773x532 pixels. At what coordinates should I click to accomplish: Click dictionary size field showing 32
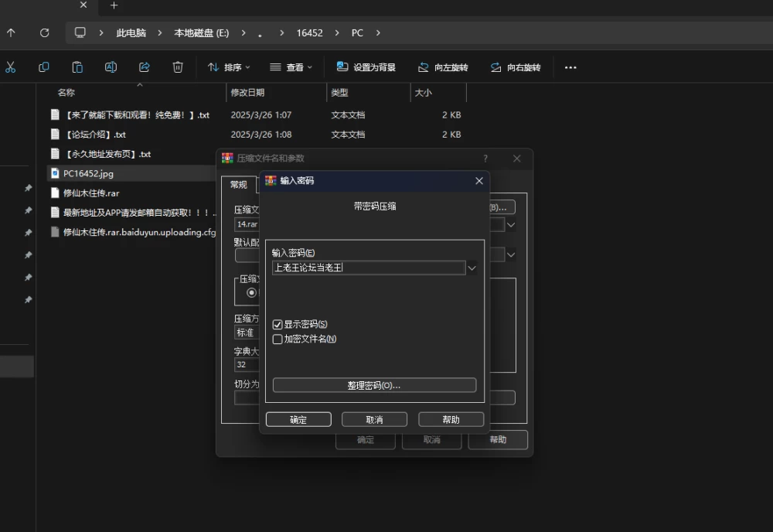(x=247, y=364)
